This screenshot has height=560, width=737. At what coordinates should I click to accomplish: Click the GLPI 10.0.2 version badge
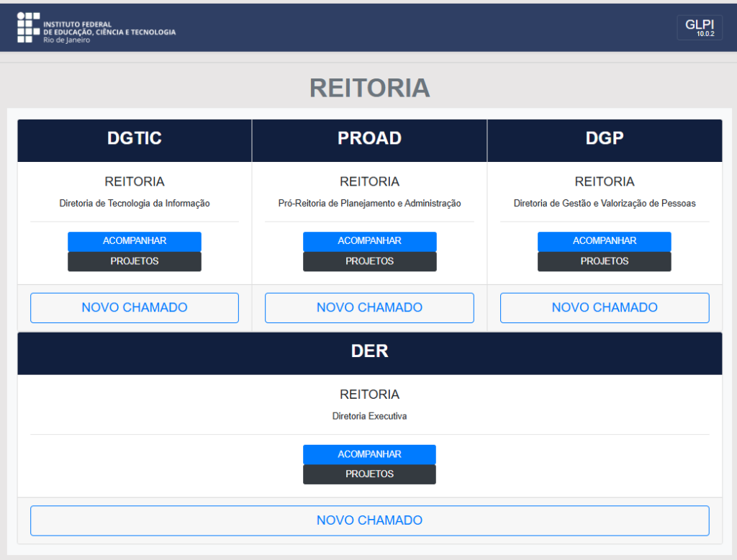(699, 27)
